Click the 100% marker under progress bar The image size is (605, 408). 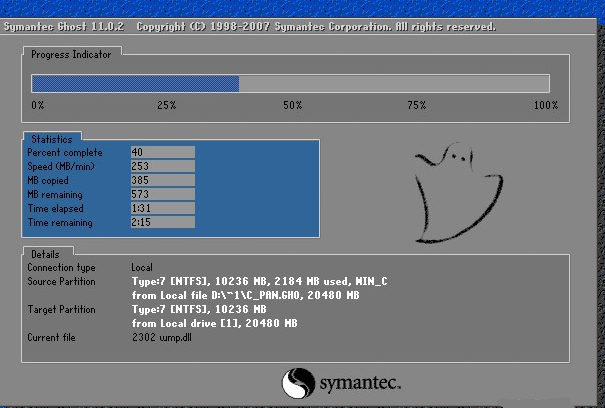click(545, 105)
